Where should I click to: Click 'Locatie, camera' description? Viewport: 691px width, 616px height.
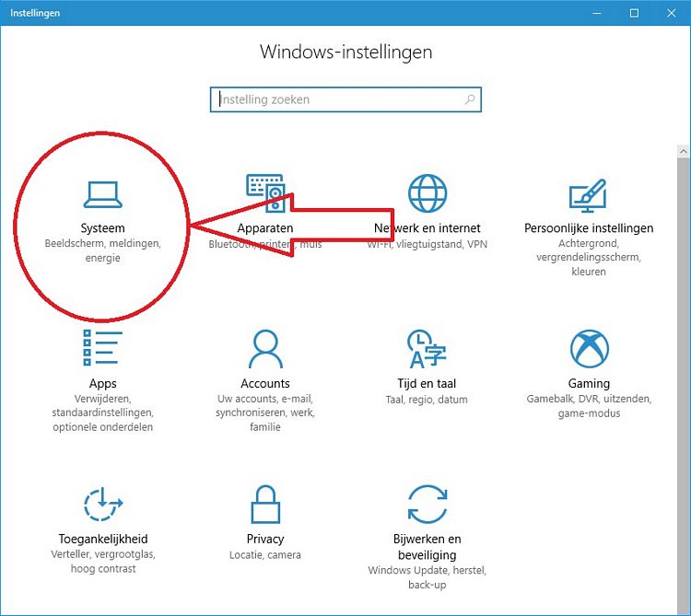[x=265, y=555]
